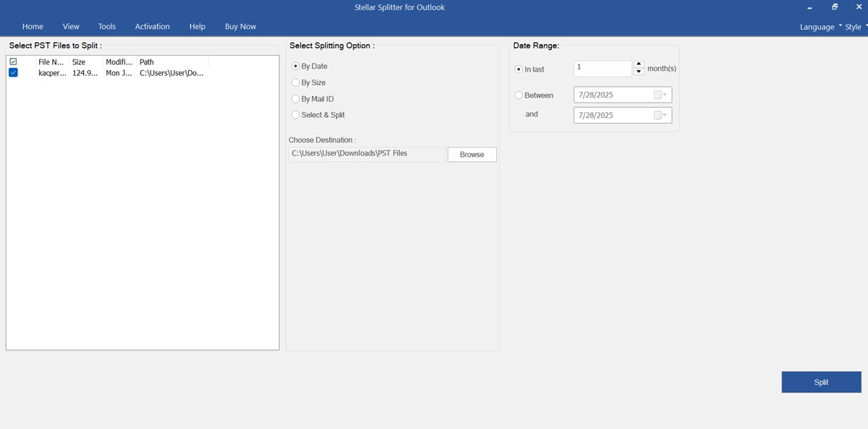Screen dimensions: 868x429
Task: Click the Browse button
Action: coord(472,155)
